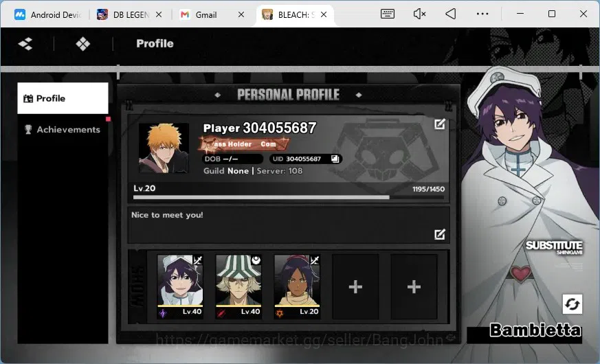
Task: Add character in fourth empty slot
Action: point(355,287)
